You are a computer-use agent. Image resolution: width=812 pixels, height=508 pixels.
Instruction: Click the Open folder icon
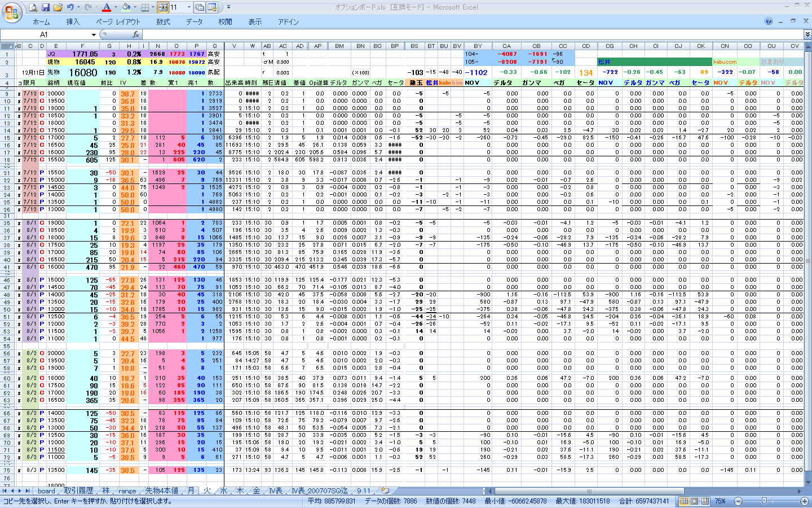point(58,7)
